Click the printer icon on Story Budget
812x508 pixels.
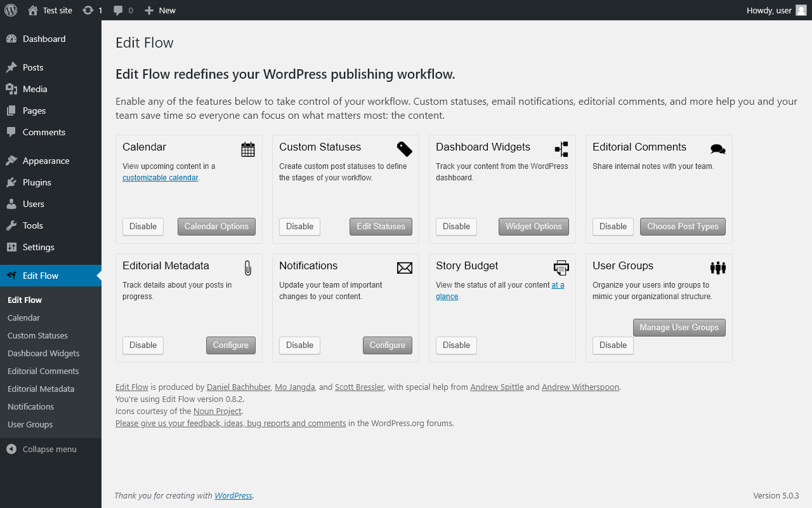[561, 267]
